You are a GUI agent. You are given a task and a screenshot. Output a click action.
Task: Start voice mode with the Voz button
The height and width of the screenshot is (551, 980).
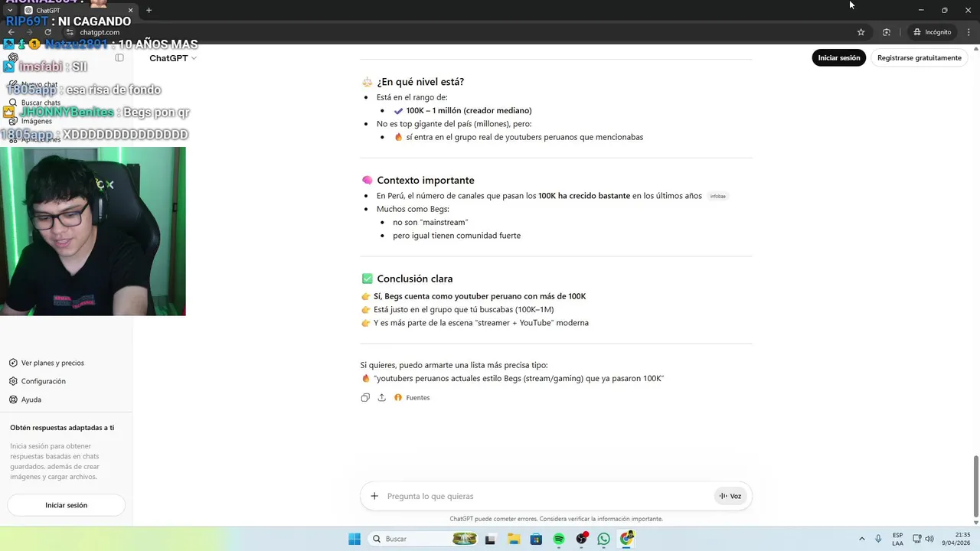(x=730, y=496)
